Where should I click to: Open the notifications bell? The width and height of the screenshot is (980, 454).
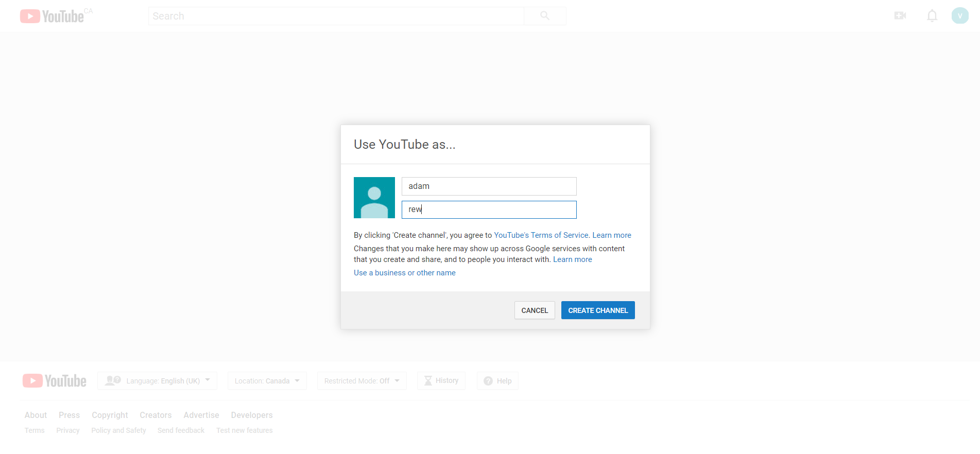coord(932,16)
